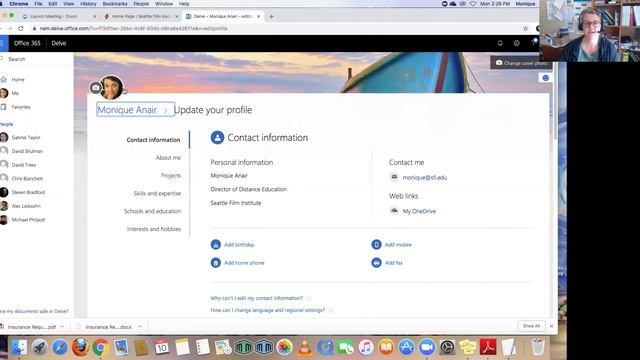The height and width of the screenshot is (360, 640).
Task: Open Launchpad from the dock
Action: point(39,347)
